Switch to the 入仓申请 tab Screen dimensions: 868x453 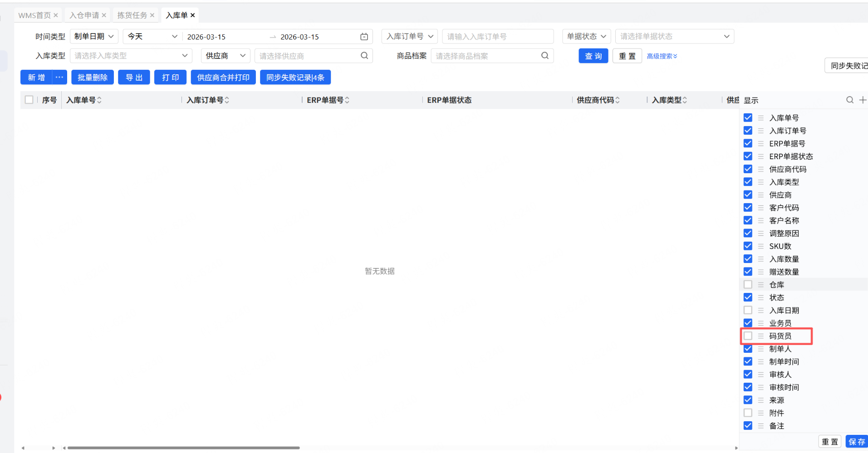point(84,15)
